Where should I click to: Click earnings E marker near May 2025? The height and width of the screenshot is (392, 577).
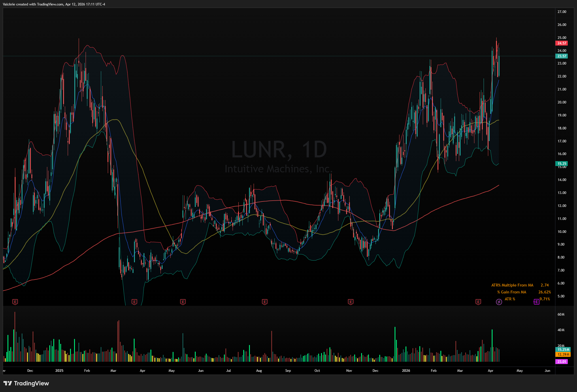pyautogui.click(x=183, y=302)
